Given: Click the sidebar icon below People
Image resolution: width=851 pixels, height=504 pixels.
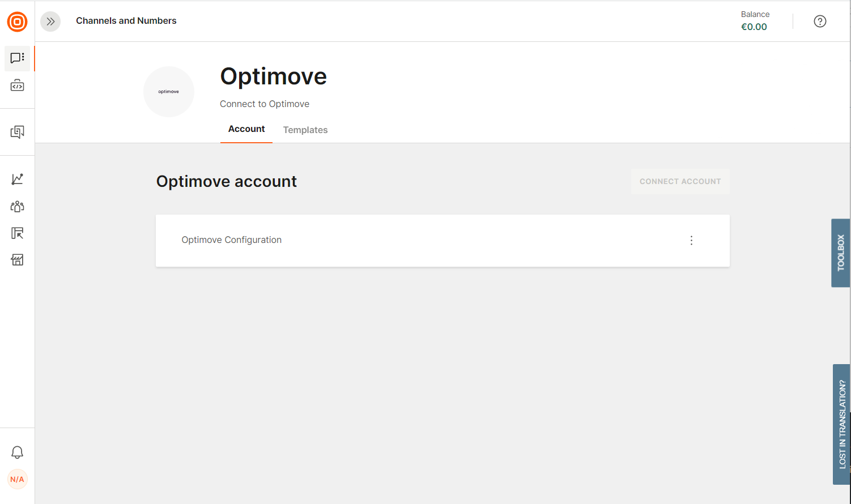Looking at the screenshot, I should [x=17, y=233].
